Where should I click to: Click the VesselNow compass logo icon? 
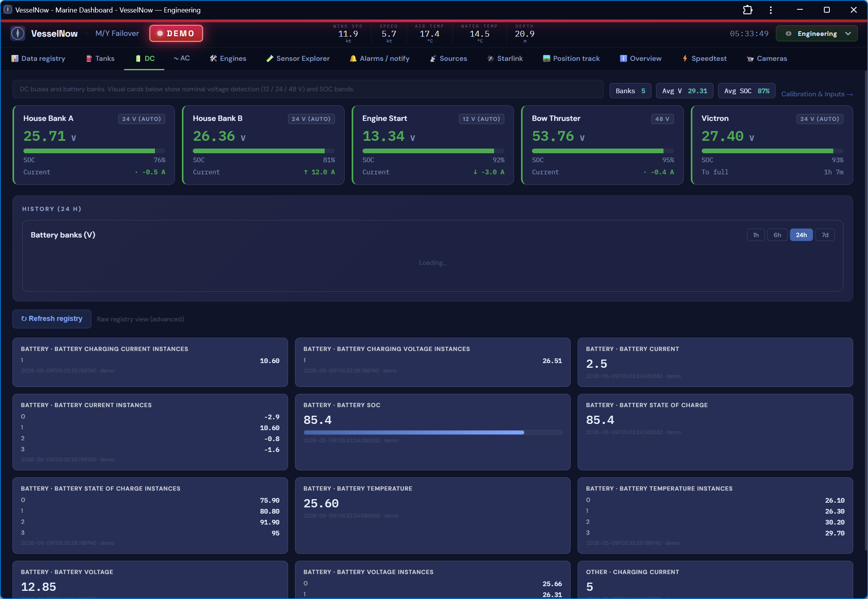coord(18,34)
